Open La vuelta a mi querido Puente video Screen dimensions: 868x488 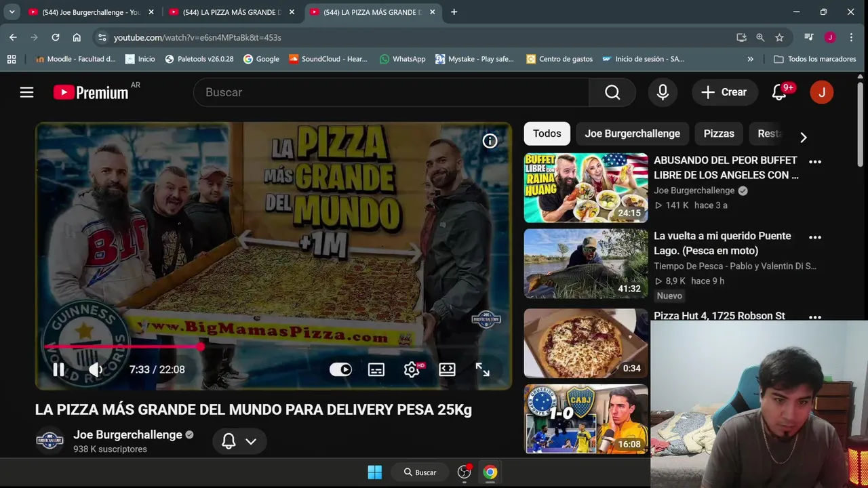(722, 243)
